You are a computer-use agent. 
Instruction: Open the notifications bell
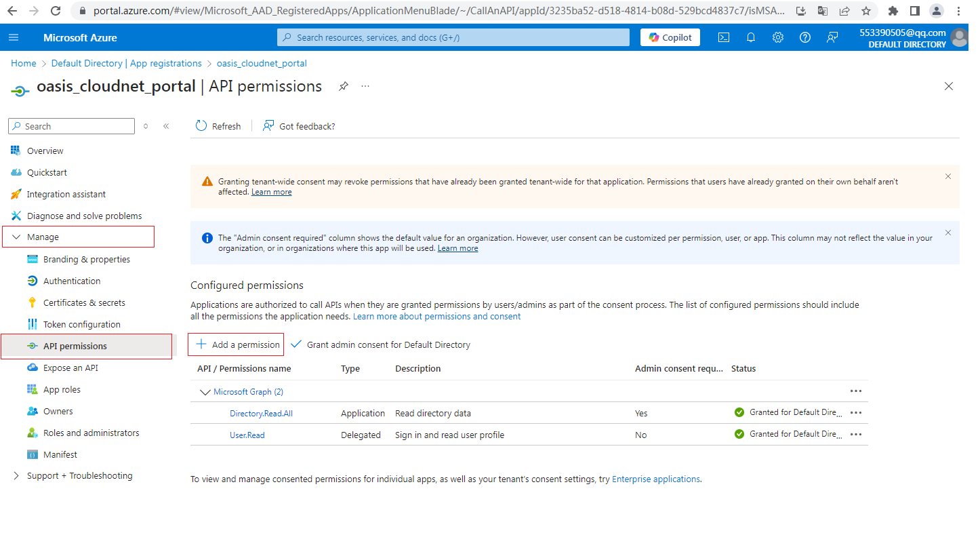(x=751, y=37)
